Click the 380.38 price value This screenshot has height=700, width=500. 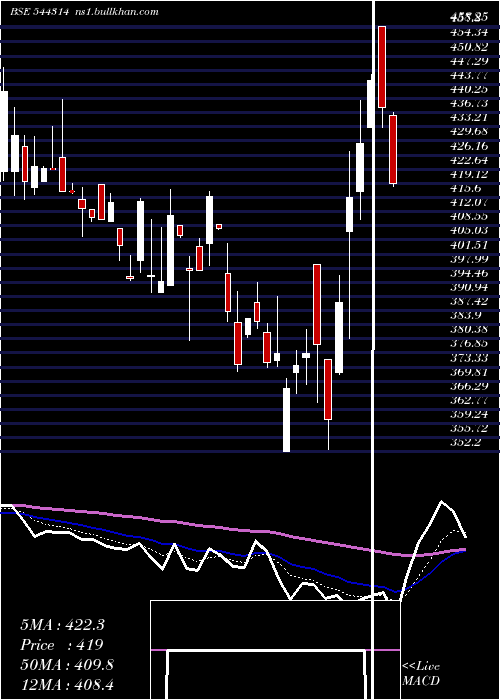click(x=468, y=330)
